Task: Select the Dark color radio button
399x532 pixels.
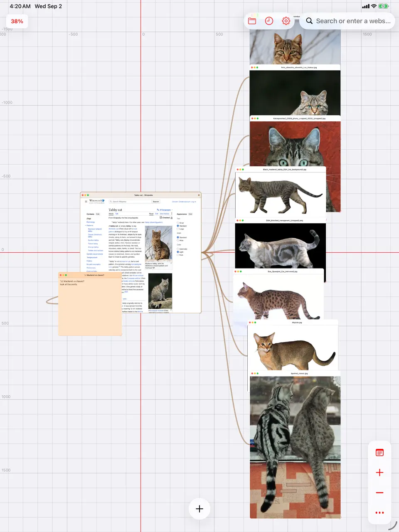Action: [178, 255]
